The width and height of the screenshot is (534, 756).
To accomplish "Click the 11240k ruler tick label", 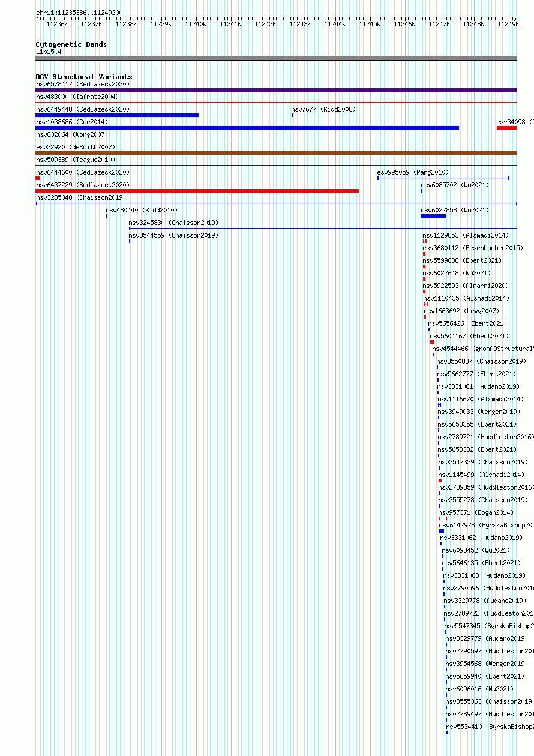I will pos(196,24).
